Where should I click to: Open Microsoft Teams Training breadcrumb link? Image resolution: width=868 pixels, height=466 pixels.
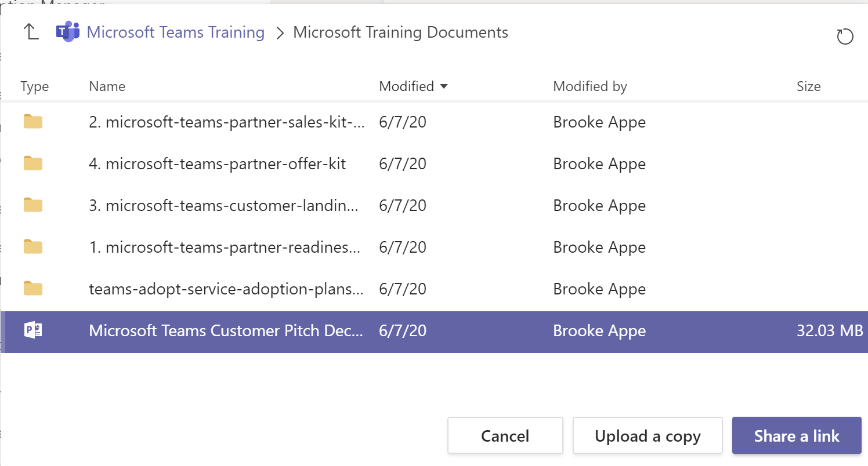pos(175,32)
